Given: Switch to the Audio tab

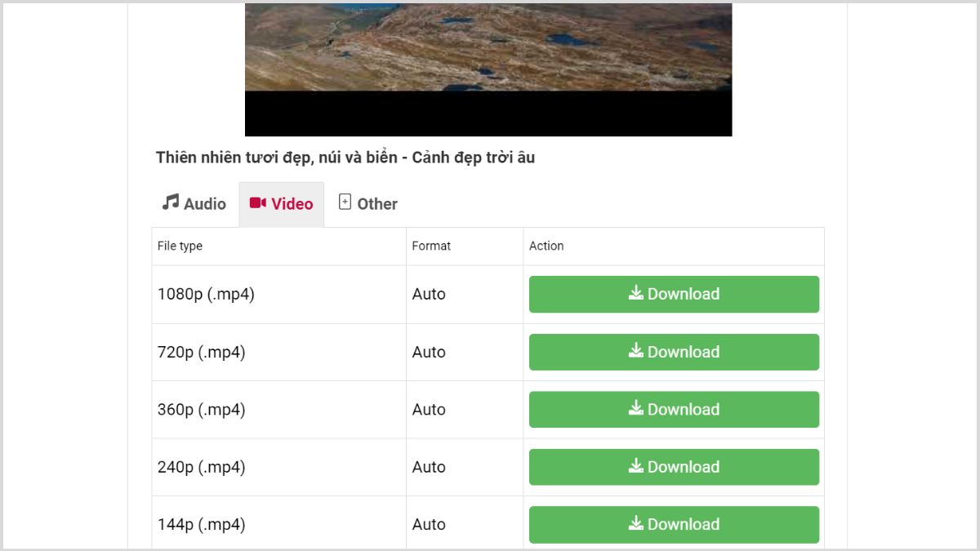Looking at the screenshot, I should point(193,203).
